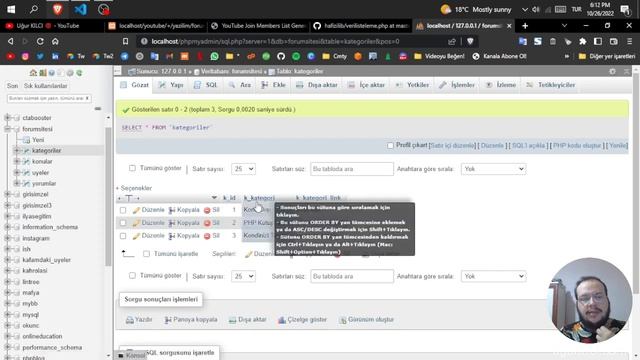Open Tetikleyiciler tab
This screenshot has height=360, width=640.
point(551,85)
